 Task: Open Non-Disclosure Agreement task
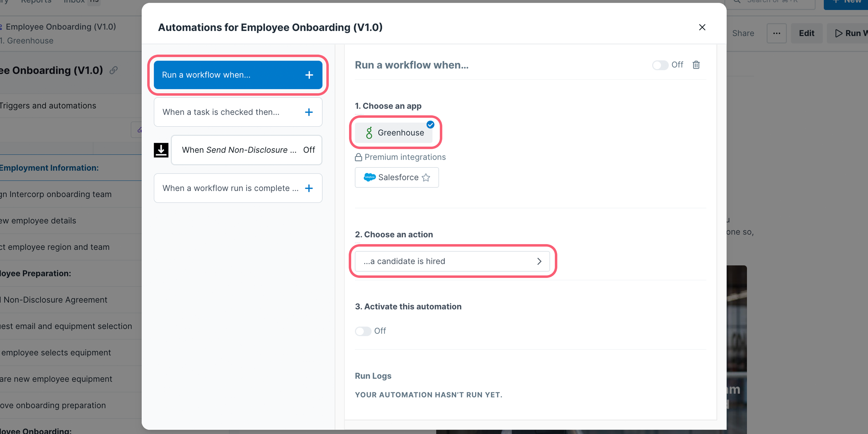coord(54,300)
